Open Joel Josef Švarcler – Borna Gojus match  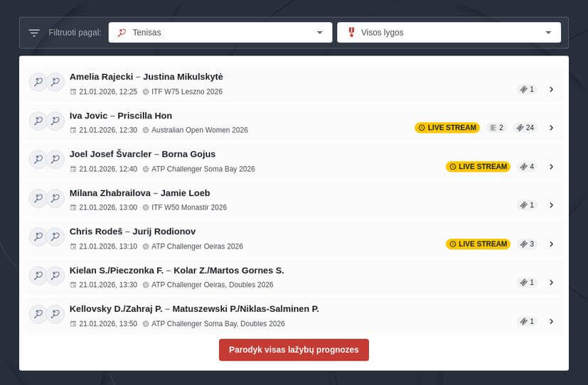coord(142,154)
